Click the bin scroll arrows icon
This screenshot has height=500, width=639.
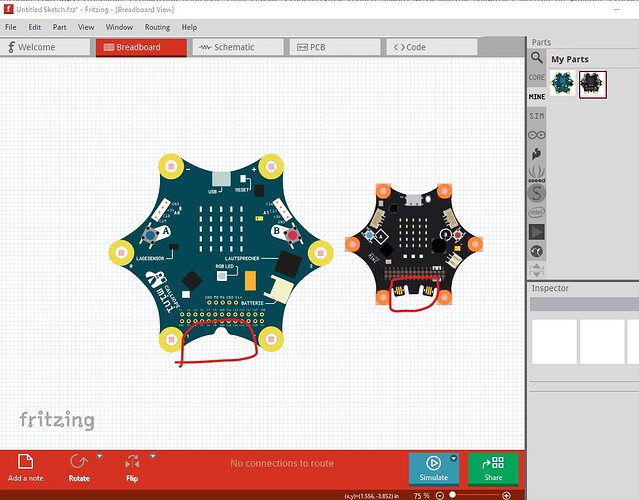pyautogui.click(x=537, y=270)
